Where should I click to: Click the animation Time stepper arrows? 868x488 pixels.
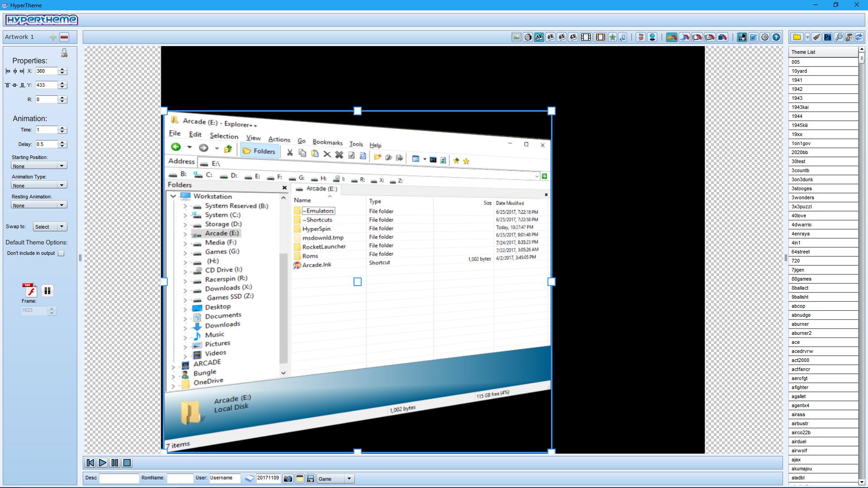coord(63,130)
